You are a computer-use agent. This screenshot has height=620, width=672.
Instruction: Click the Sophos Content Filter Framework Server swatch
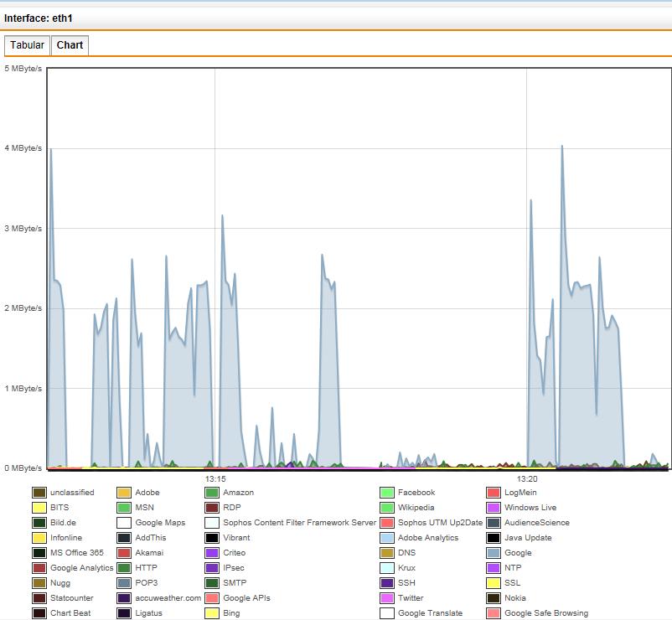[x=212, y=523]
